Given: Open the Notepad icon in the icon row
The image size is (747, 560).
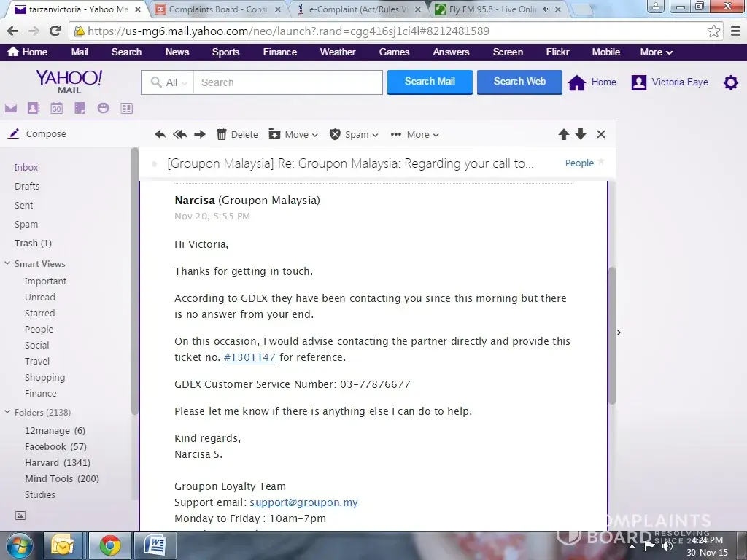Looking at the screenshot, I should 80,109.
